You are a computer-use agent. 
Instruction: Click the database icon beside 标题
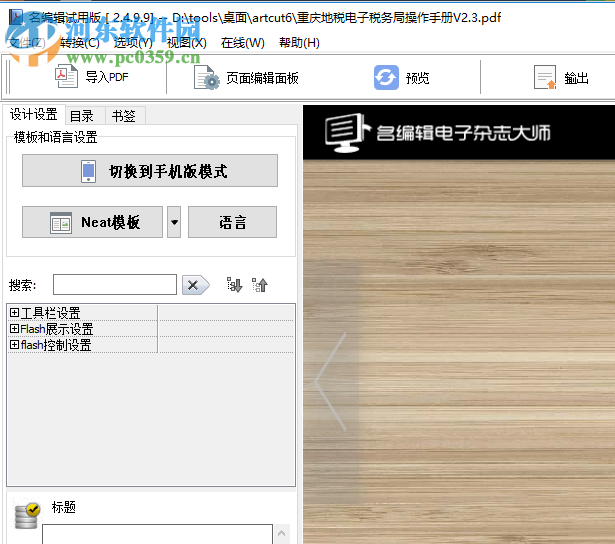(x=27, y=515)
